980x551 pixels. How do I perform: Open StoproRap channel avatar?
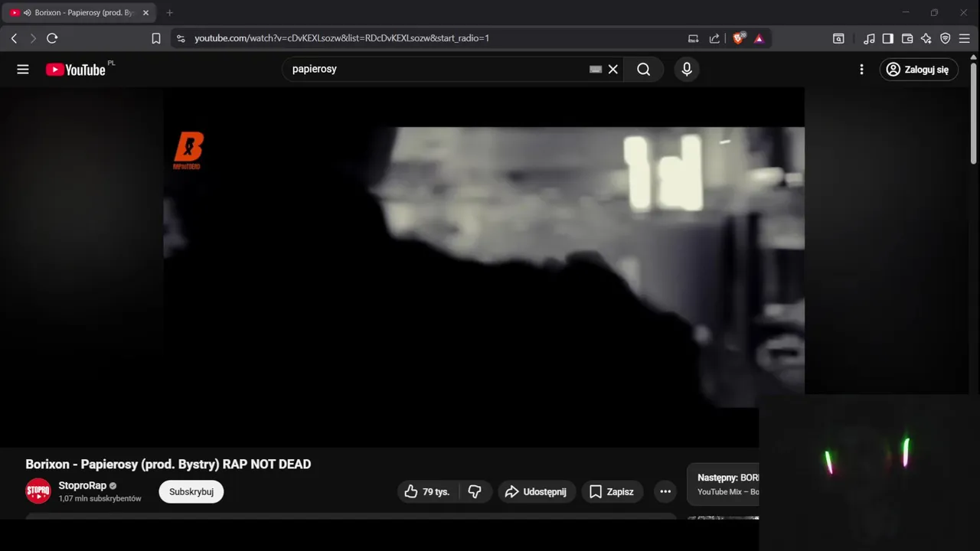coord(38,491)
